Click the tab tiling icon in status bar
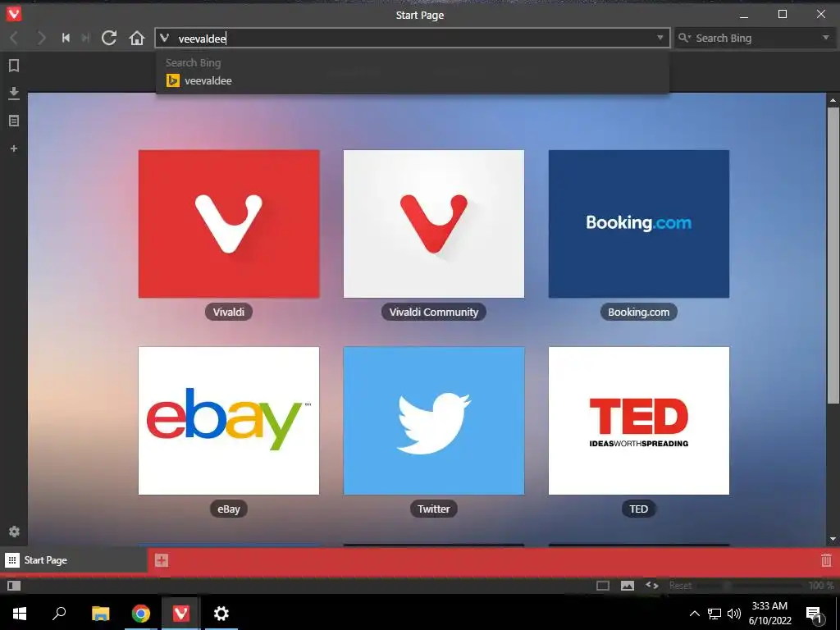Screen dimensions: 840x630 click(603, 586)
